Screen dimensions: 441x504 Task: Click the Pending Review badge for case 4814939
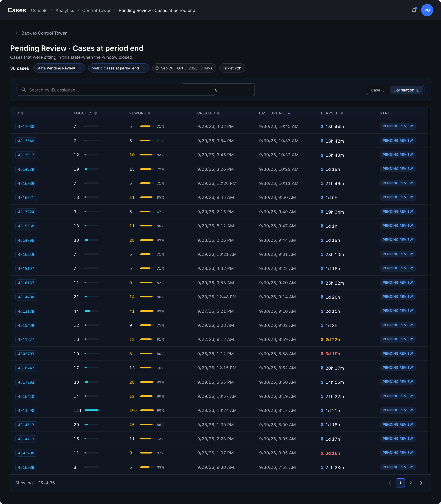(398, 169)
